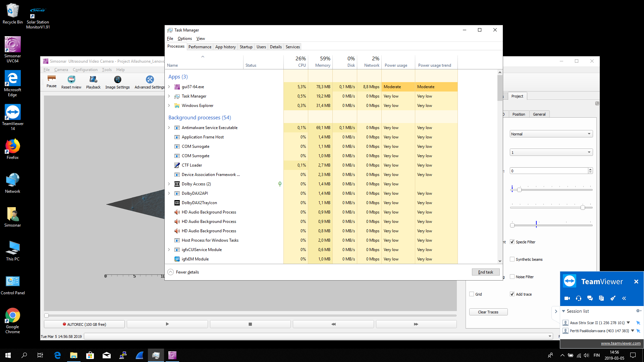Open Simsonar Configuration menu
644x362 pixels.
85,70
